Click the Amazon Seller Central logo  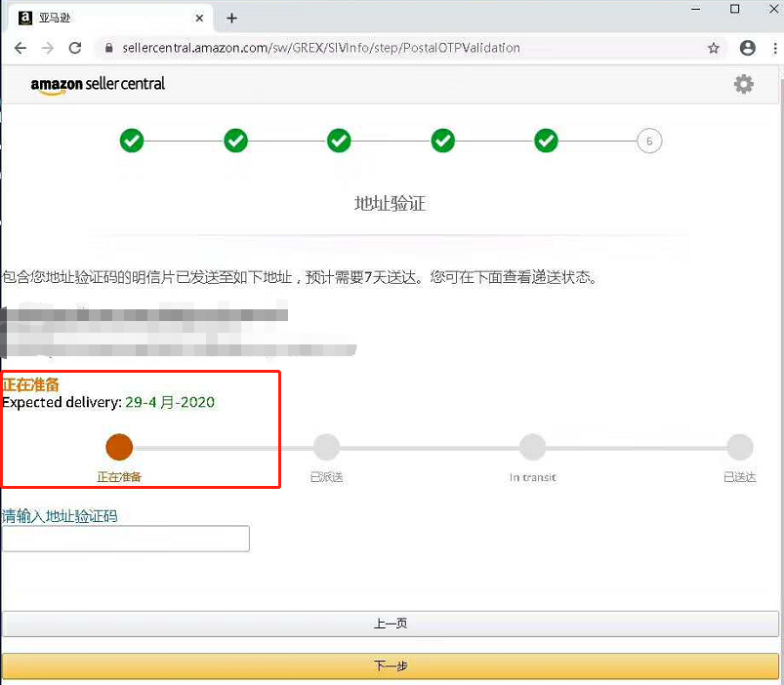[98, 85]
